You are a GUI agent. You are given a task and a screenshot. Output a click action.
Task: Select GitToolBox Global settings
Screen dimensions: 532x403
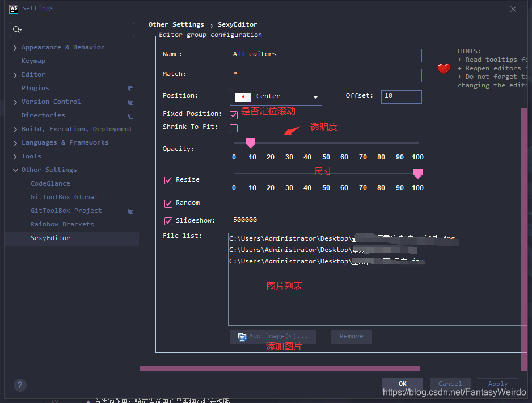point(64,197)
